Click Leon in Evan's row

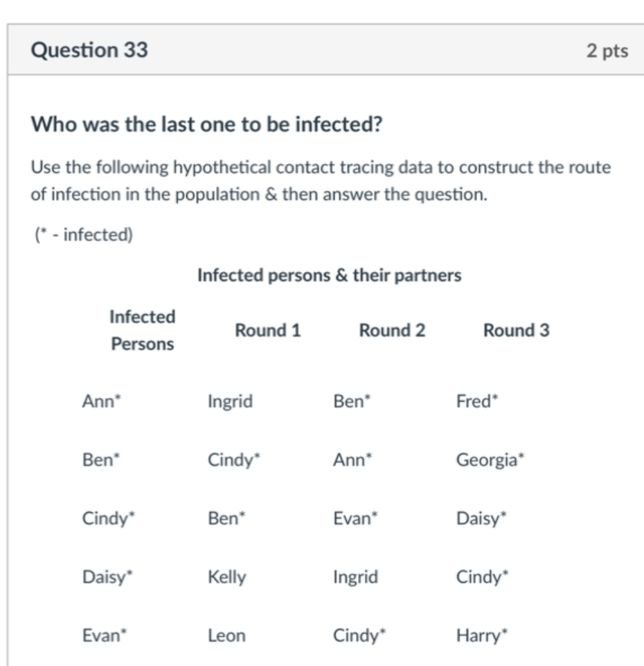[x=226, y=636]
